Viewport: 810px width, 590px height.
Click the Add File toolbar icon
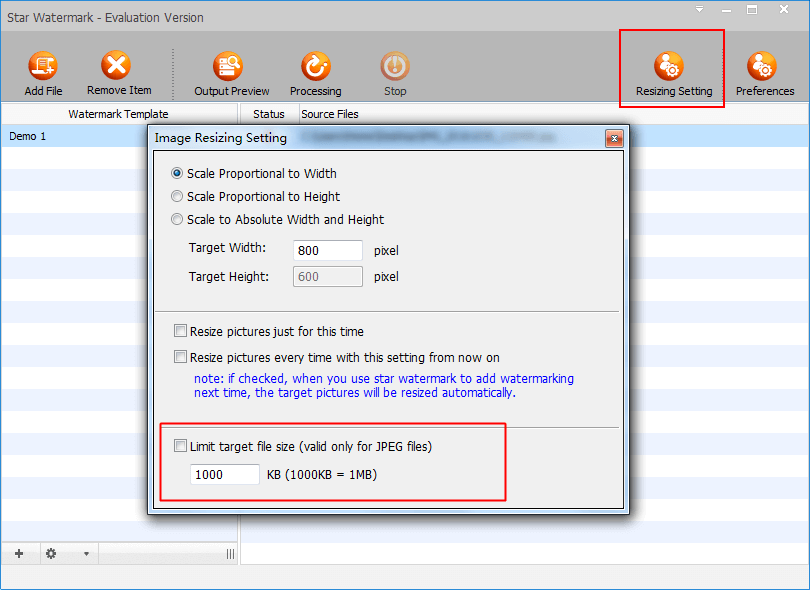pos(43,66)
